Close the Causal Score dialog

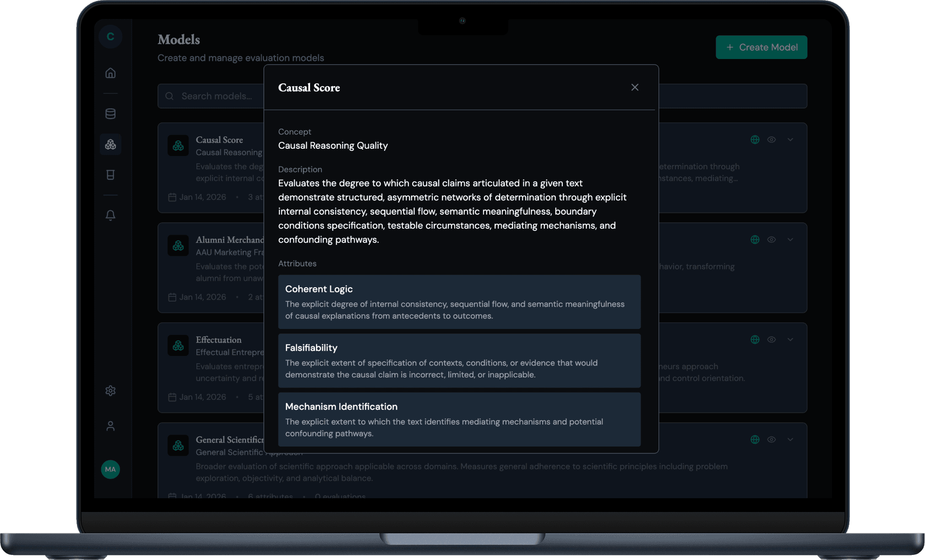tap(635, 87)
